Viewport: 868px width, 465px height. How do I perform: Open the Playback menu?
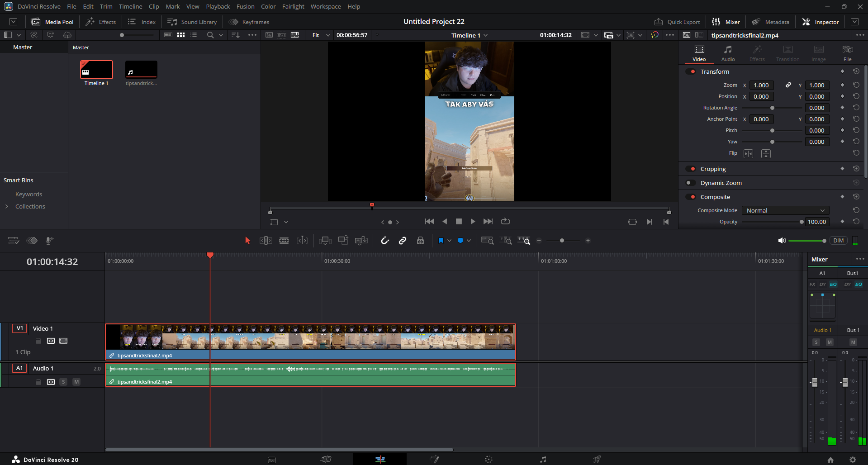coord(218,6)
